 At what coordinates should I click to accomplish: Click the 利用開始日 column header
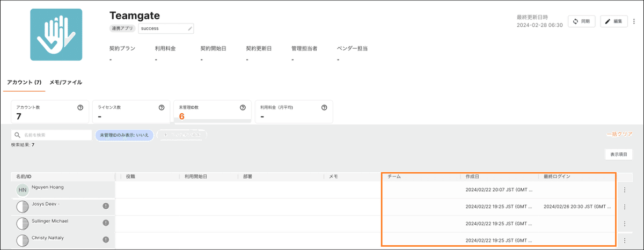tap(196, 176)
